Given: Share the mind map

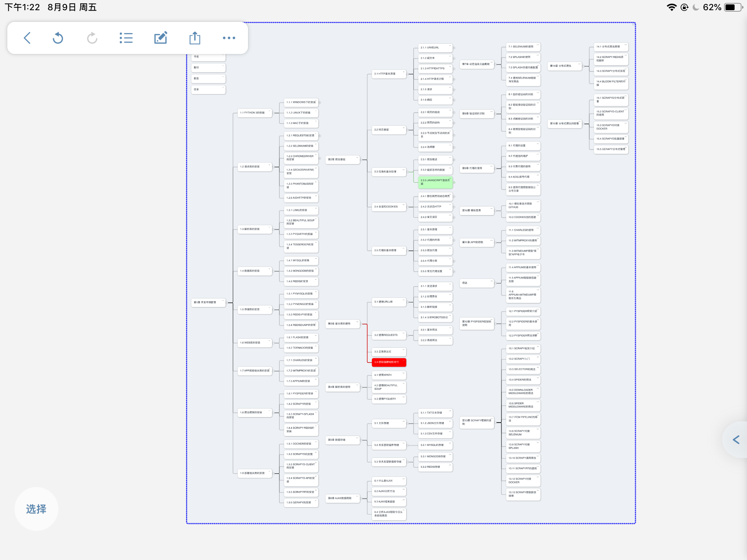Looking at the screenshot, I should [195, 38].
